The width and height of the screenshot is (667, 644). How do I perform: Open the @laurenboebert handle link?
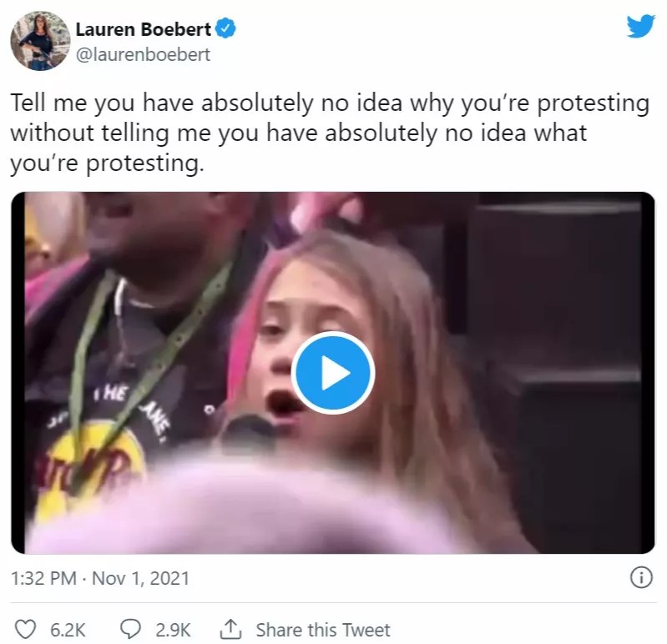click(143, 55)
